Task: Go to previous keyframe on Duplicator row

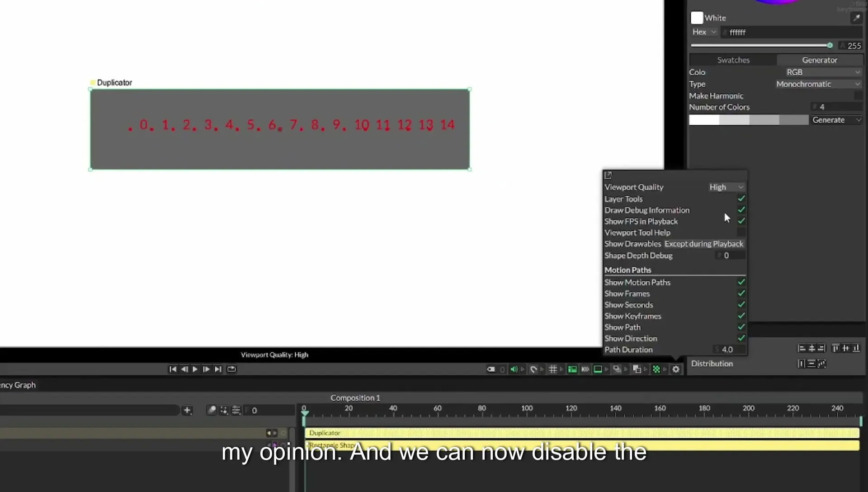Action: pyautogui.click(x=269, y=433)
